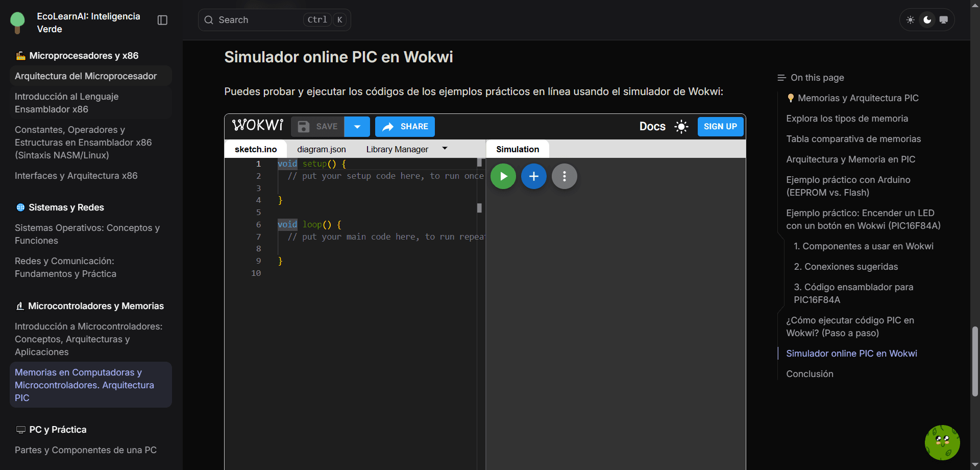The image size is (980, 470).
Task: Click the Wokwi logo
Action: (258, 126)
